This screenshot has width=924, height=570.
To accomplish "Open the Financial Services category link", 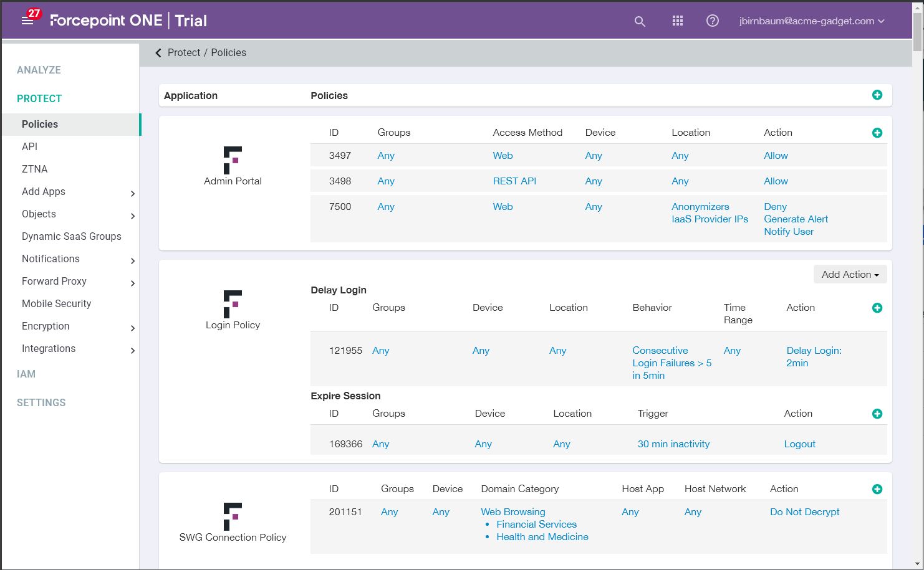I will click(x=536, y=524).
